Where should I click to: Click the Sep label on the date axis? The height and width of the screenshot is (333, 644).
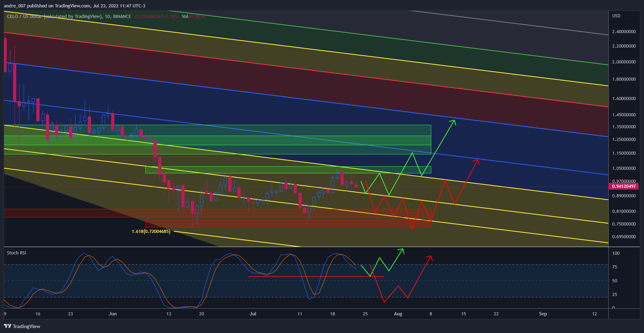[543, 314]
